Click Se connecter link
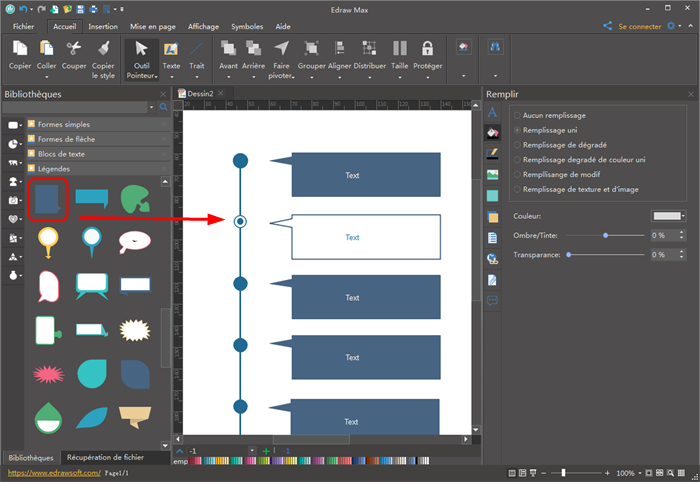Image resolution: width=700 pixels, height=482 pixels. pyautogui.click(x=640, y=27)
